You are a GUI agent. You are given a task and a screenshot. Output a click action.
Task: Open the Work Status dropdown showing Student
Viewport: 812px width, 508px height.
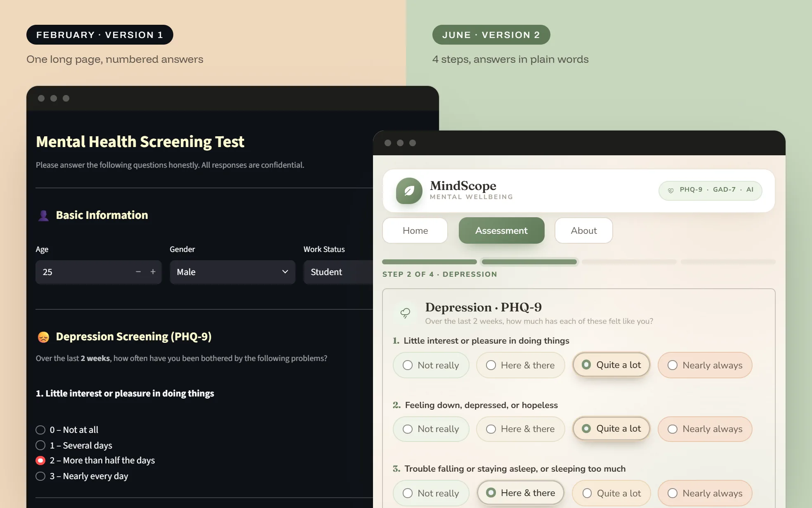[338, 272]
